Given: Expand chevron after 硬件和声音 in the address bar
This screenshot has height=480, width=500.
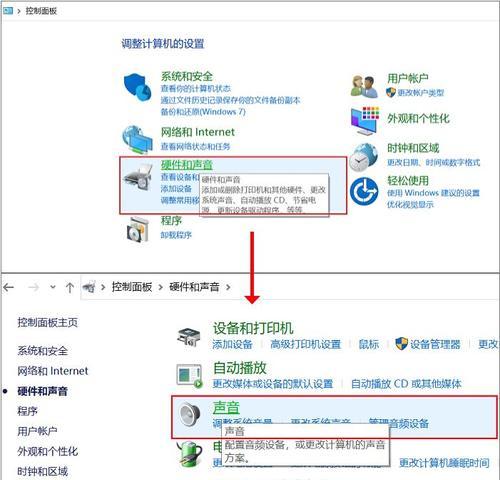Looking at the screenshot, I should click(x=228, y=287).
